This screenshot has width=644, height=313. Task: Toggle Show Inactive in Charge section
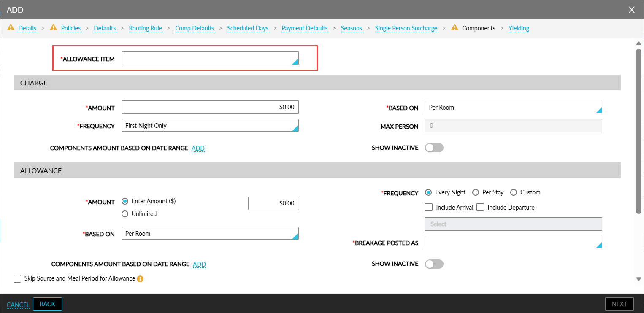point(434,148)
